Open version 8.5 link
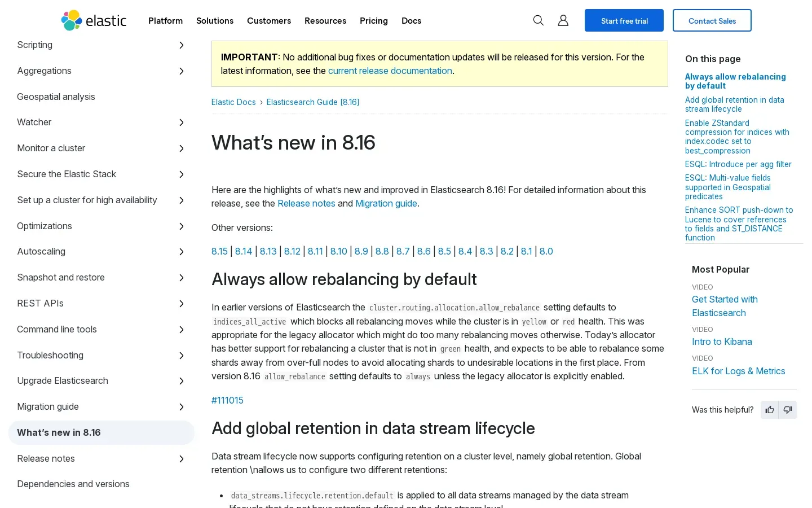The width and height of the screenshot is (812, 508). tap(444, 252)
